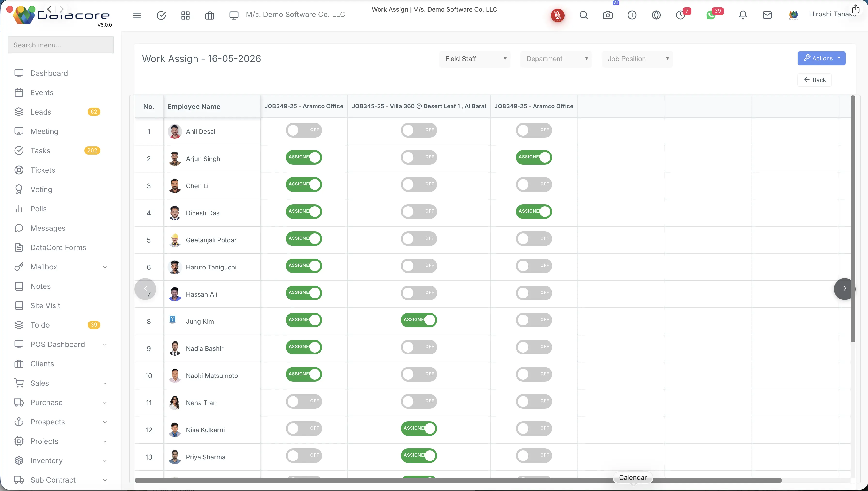Open the hamburger menu icon
This screenshot has height=491, width=868.
(x=137, y=15)
